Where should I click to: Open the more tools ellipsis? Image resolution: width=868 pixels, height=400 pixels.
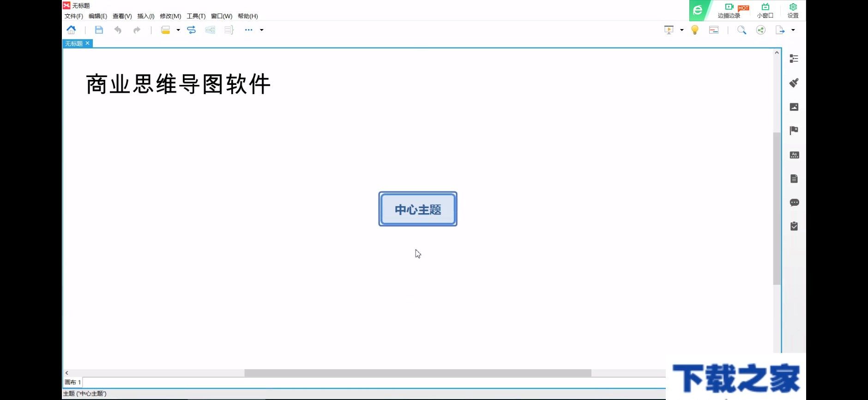(248, 30)
